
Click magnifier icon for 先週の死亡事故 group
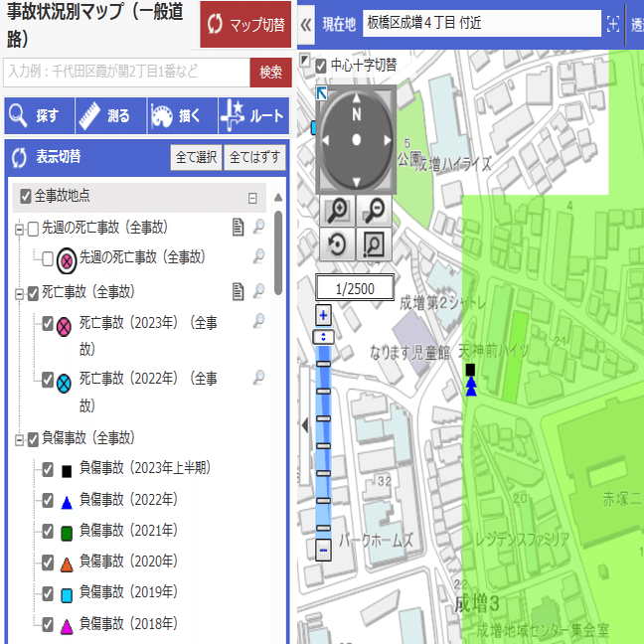(258, 226)
